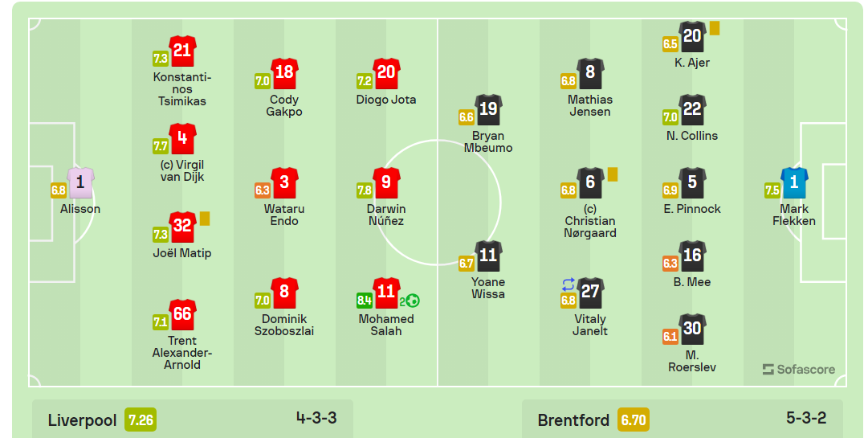Click Mohamed Salah's red number 11 jersey
The height and width of the screenshot is (438, 868).
tap(386, 293)
